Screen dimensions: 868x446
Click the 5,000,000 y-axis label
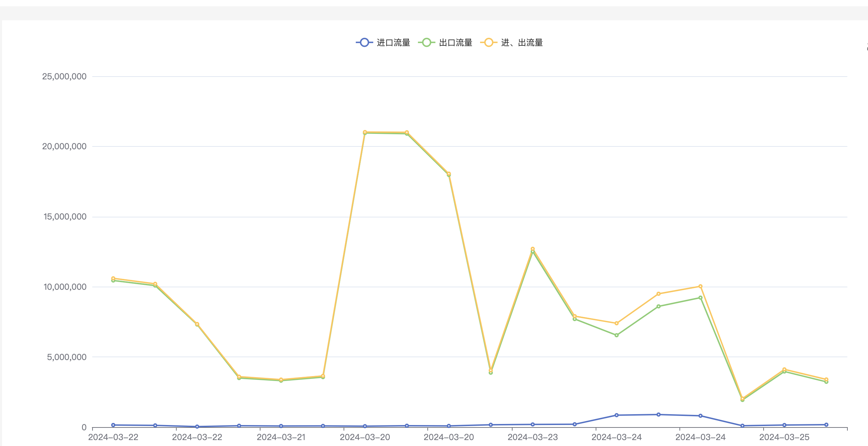[67, 357]
